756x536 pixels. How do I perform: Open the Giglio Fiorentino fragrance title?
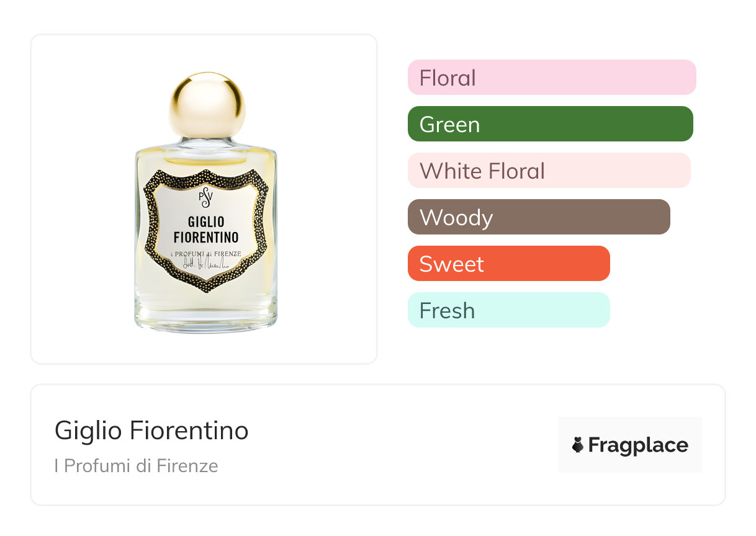click(151, 430)
